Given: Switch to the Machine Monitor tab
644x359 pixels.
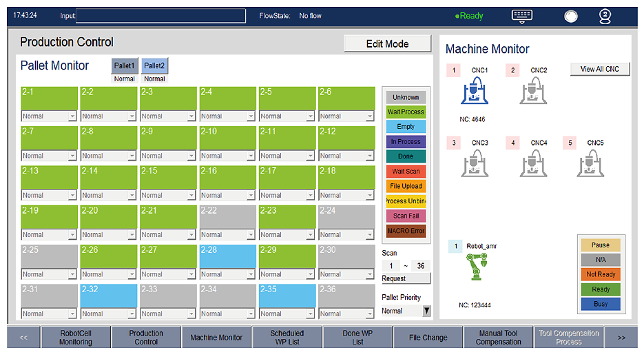Looking at the screenshot, I should click(x=216, y=338).
